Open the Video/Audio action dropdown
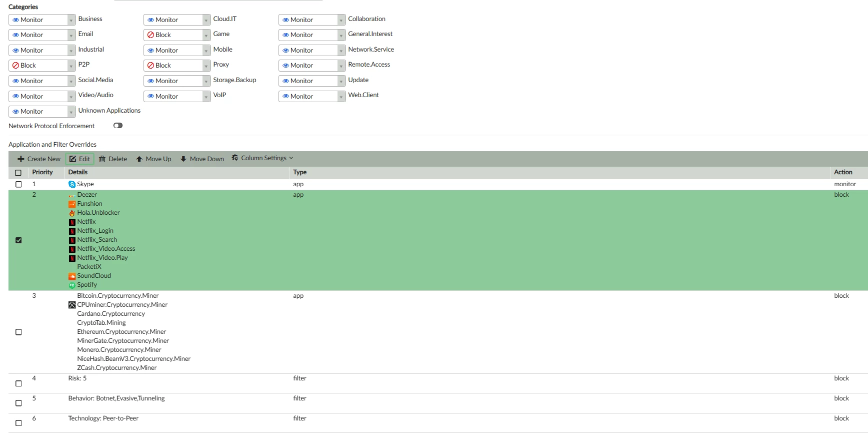 click(42, 96)
